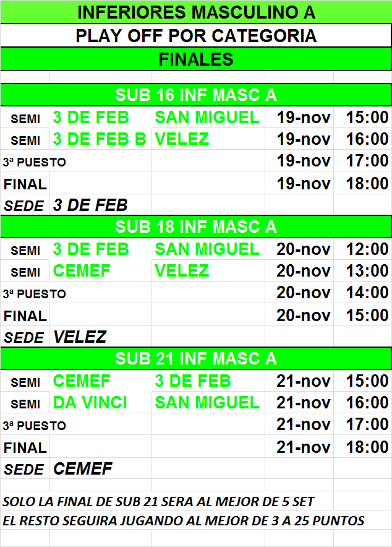
Task: Click the SEDE CEMEF venue cell
Action: (101, 468)
